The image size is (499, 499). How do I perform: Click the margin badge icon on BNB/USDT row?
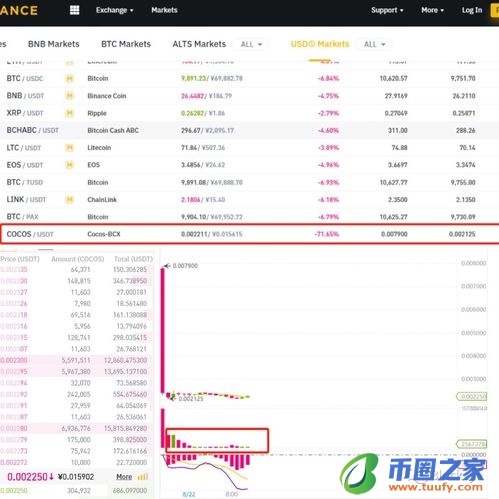[69, 96]
